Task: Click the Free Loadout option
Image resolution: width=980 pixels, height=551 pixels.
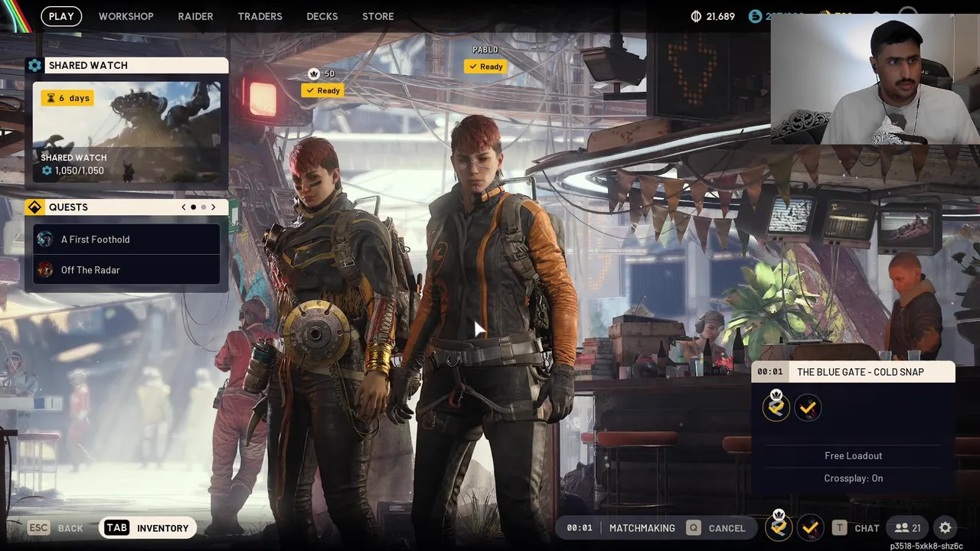Action: point(853,455)
